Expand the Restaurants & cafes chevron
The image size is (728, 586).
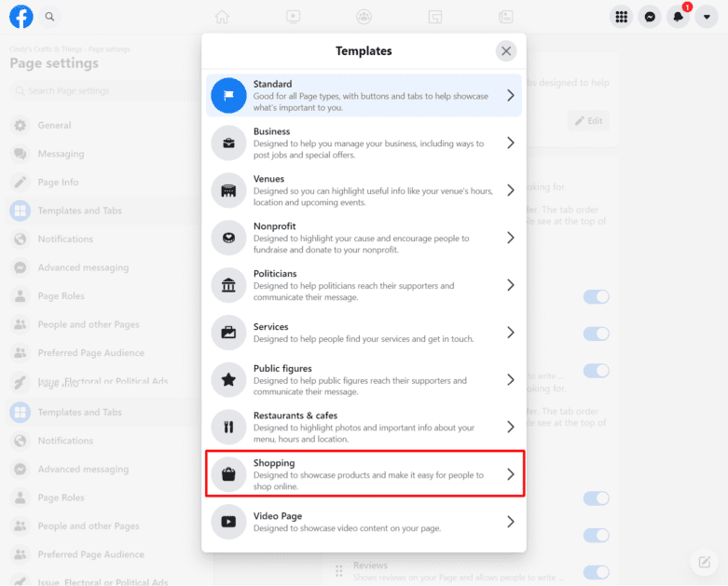click(x=511, y=427)
